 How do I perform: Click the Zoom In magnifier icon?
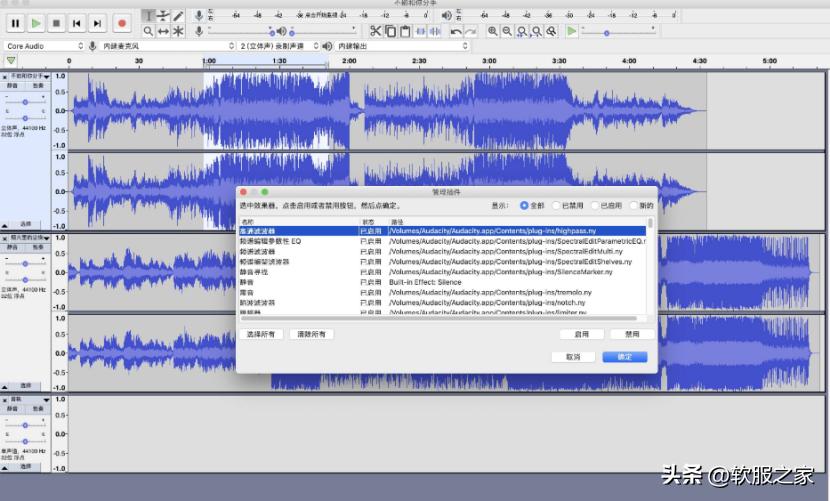click(x=493, y=31)
